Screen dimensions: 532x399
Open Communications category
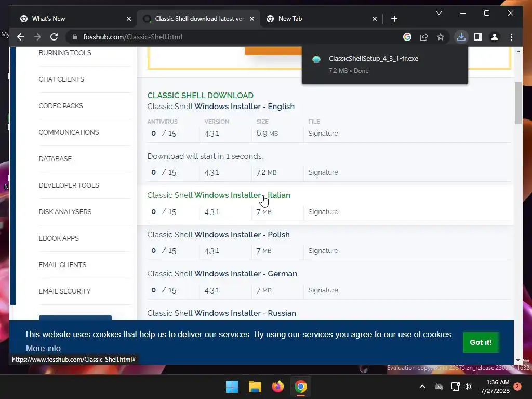(x=69, y=132)
